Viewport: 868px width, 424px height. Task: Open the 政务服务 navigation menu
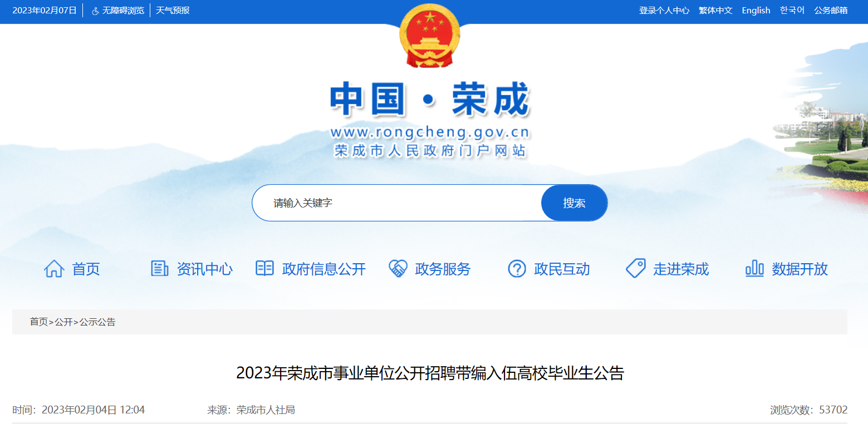tap(443, 269)
